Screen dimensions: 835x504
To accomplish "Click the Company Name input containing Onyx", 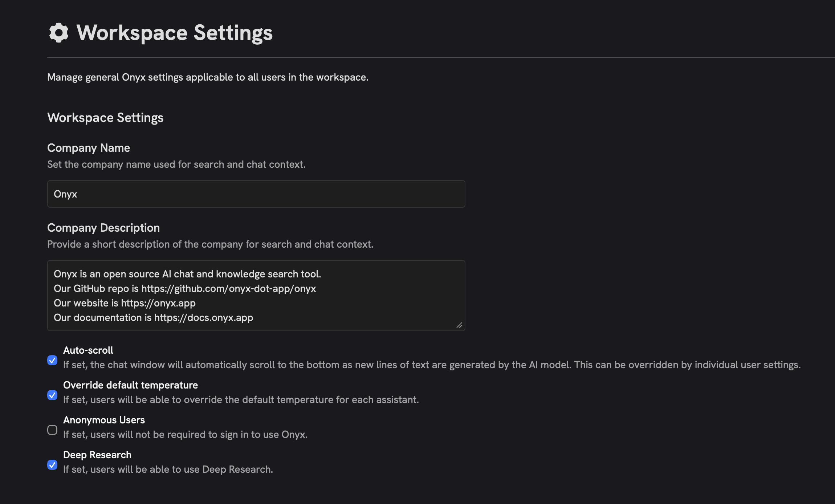I will [x=256, y=194].
